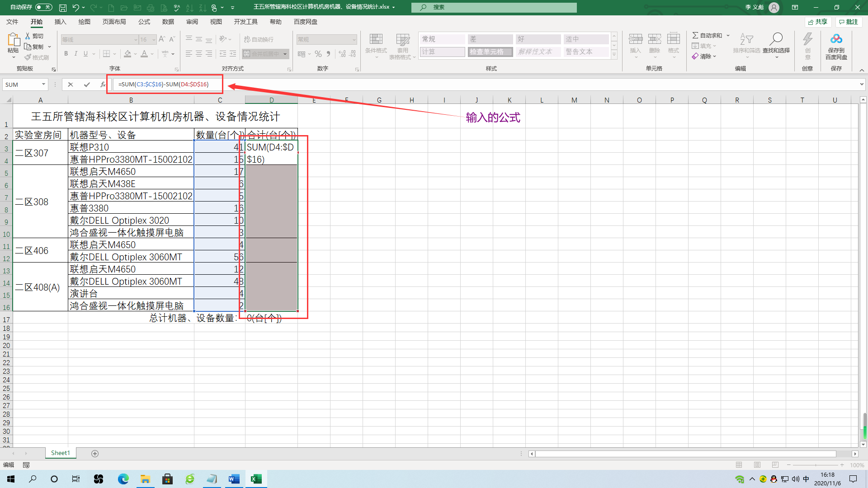Image resolution: width=868 pixels, height=488 pixels.
Task: Click the Insert Function fx icon
Action: [103, 84]
